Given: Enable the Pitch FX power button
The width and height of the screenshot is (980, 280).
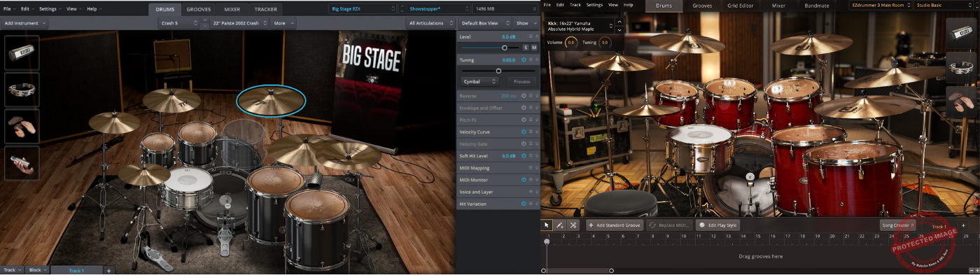Looking at the screenshot, I should pos(523,120).
